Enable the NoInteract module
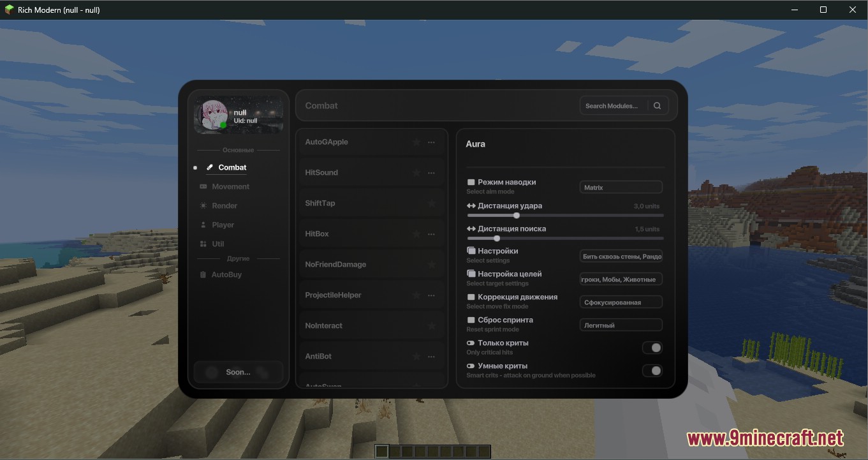The width and height of the screenshot is (868, 460). (x=324, y=326)
